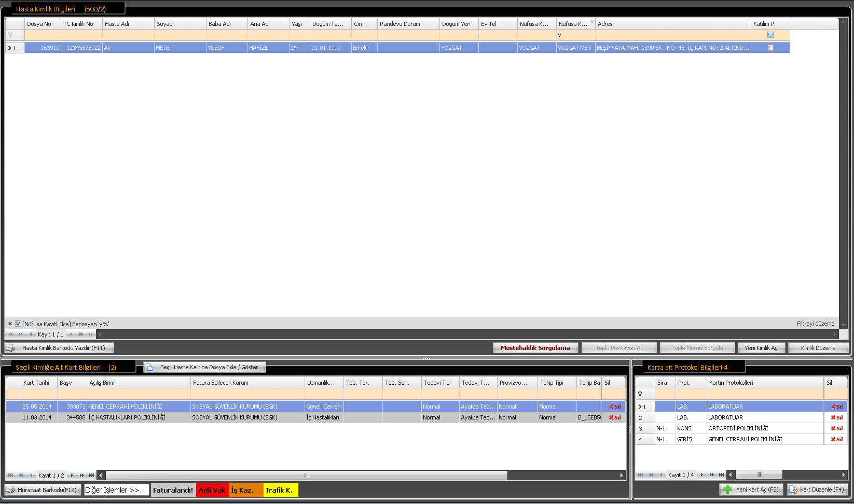Click the Nüfusa K... filter field containing 'y'
The image size is (854, 504).
point(575,35)
